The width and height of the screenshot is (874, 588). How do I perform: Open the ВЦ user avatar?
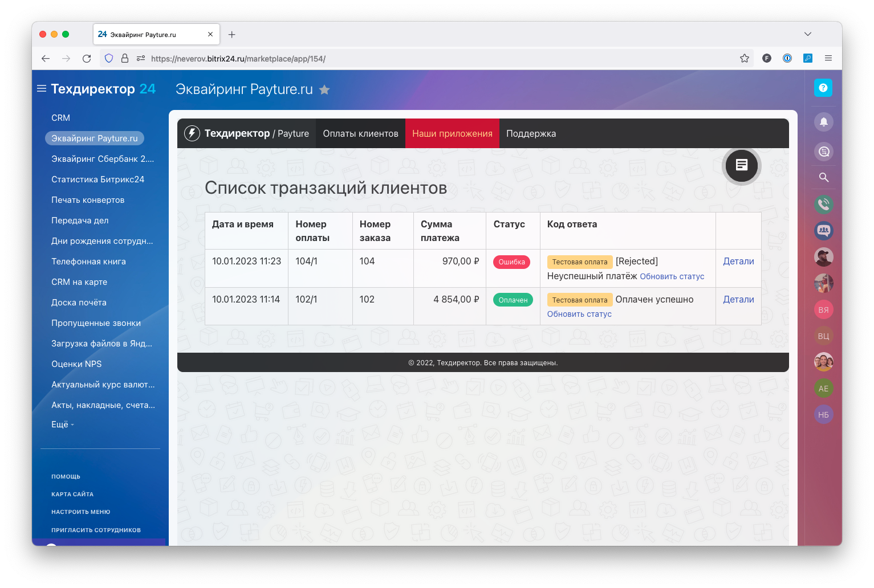click(x=824, y=336)
